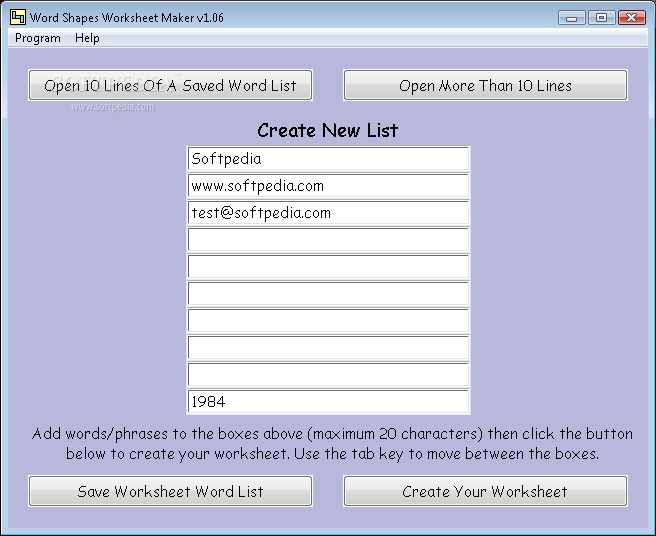This screenshot has width=656, height=536.
Task: Click the Create New List heading
Action: click(328, 130)
